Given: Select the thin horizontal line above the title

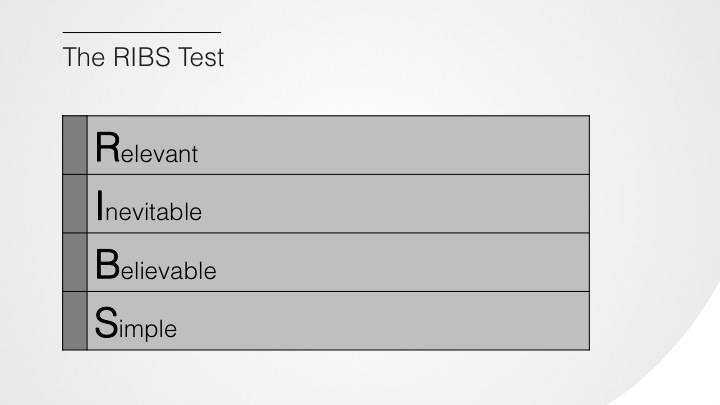Looking at the screenshot, I should click(x=142, y=33).
